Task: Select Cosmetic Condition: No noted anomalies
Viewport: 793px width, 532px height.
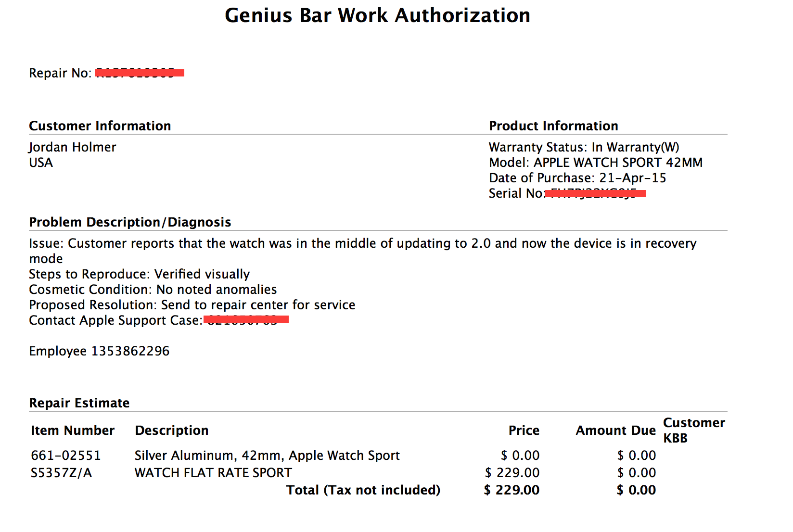Action: coord(153,290)
